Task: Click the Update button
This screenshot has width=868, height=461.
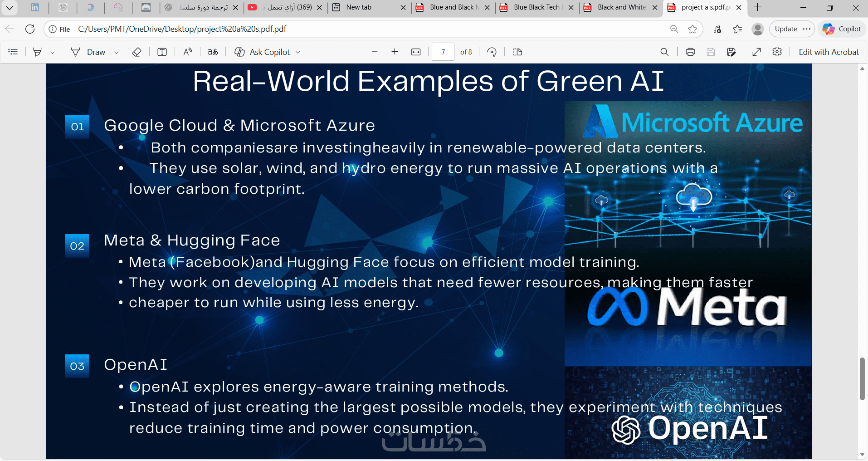Action: point(786,29)
